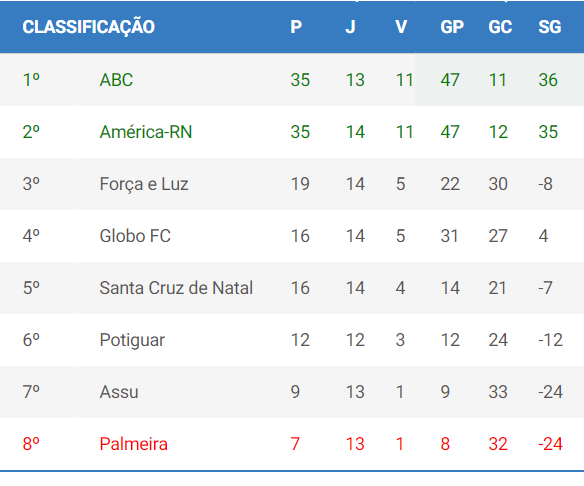Screen dimensions: 584x486
Task: Click the CLASSIFICAÇÃO column header
Action: pyautogui.click(x=89, y=27)
